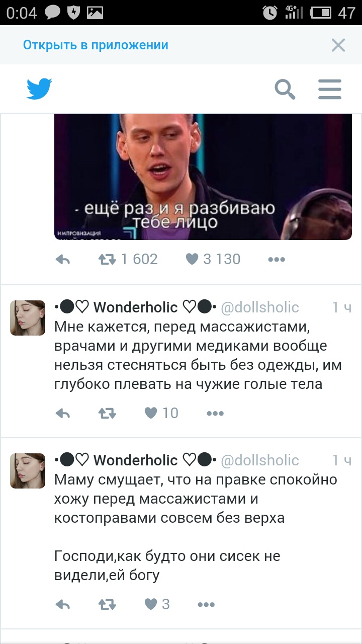Reply to the tweet with 3 likes
Viewport: 362px width, 644px height.
[62, 605]
